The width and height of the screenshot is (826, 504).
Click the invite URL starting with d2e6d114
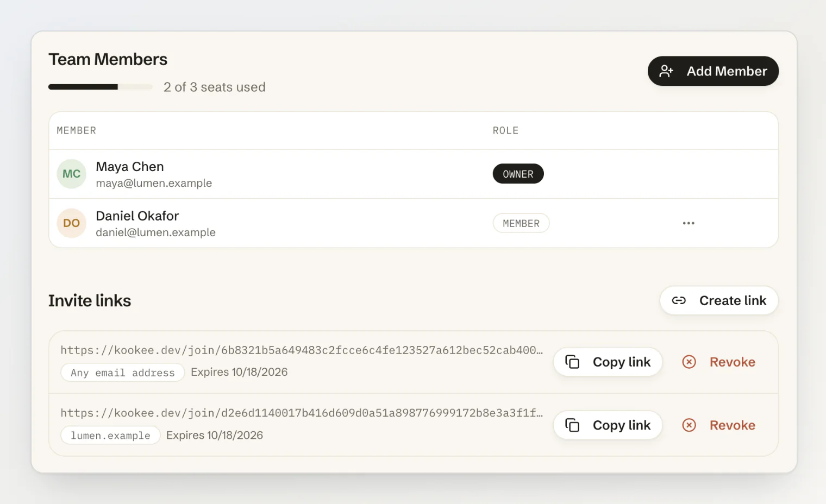click(302, 413)
